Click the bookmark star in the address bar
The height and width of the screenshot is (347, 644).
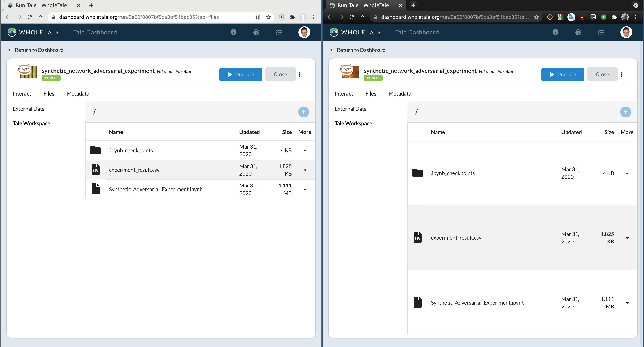pos(268,17)
